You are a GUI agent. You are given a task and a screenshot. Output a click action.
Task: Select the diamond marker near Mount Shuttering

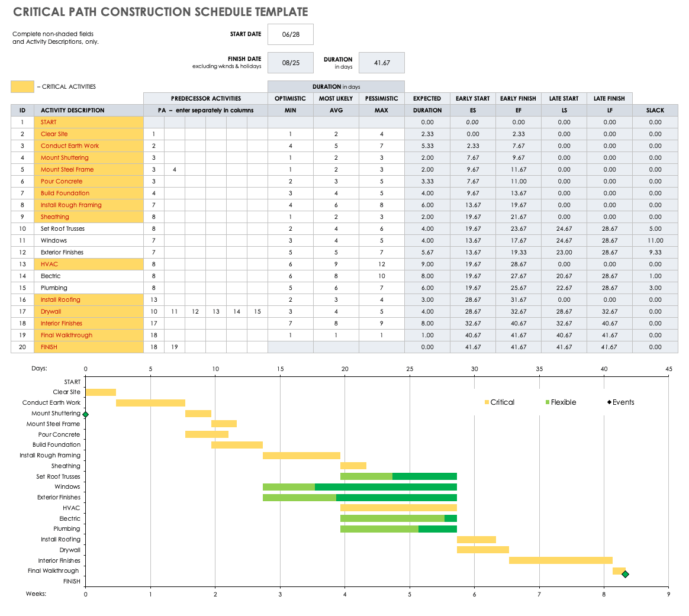85,414
